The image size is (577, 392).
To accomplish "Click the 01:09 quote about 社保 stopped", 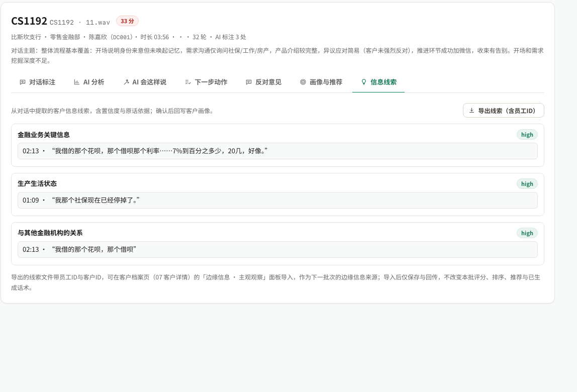I will coord(277,200).
